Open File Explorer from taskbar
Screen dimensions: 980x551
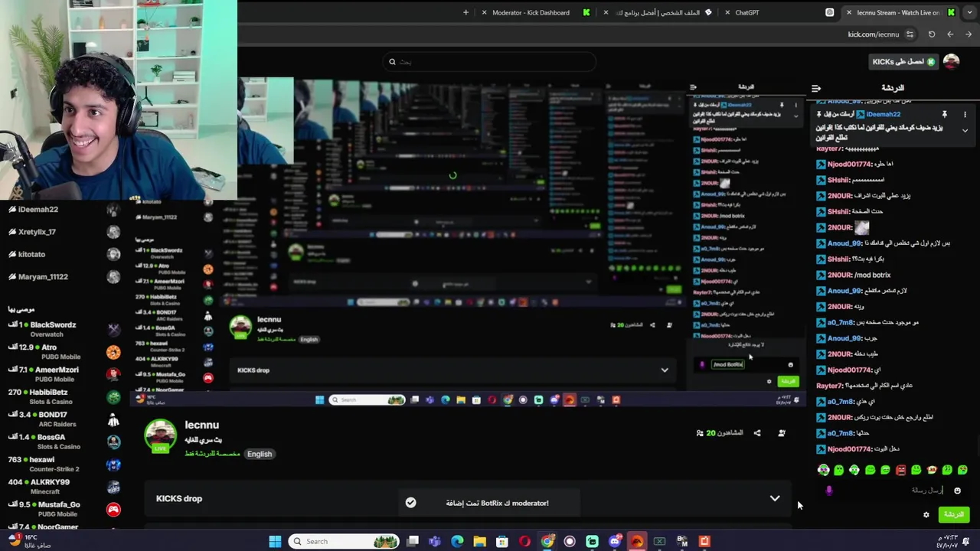(x=479, y=541)
